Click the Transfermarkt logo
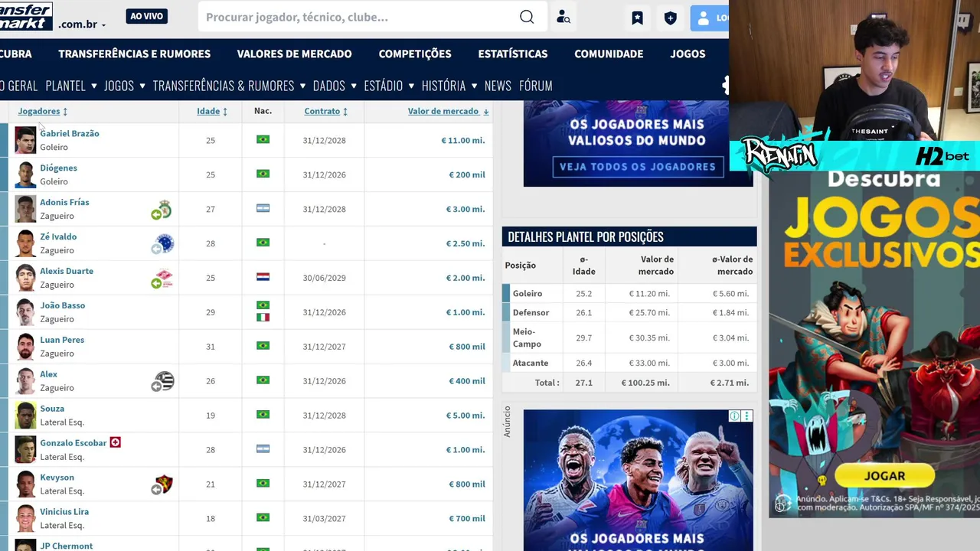The height and width of the screenshot is (551, 980). (x=26, y=16)
